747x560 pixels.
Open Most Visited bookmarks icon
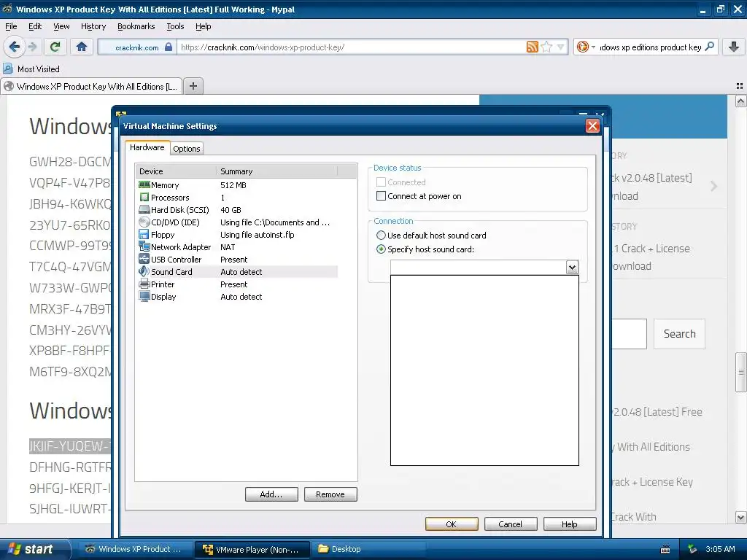pyautogui.click(x=7, y=69)
